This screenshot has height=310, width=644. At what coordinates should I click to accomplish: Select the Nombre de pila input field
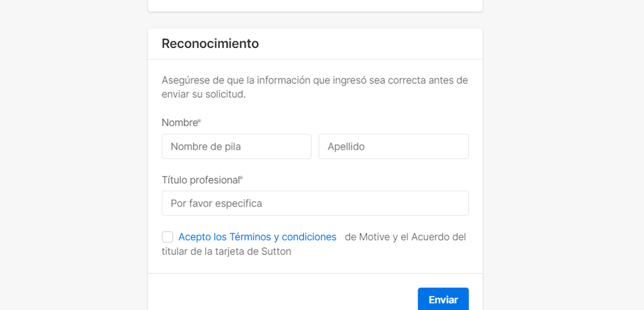pyautogui.click(x=236, y=146)
